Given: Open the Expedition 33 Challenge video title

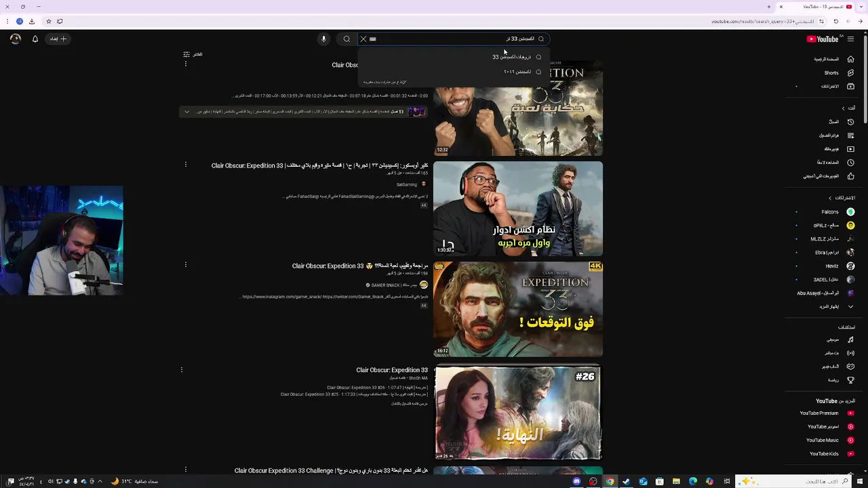Looking at the screenshot, I should coord(331,470).
